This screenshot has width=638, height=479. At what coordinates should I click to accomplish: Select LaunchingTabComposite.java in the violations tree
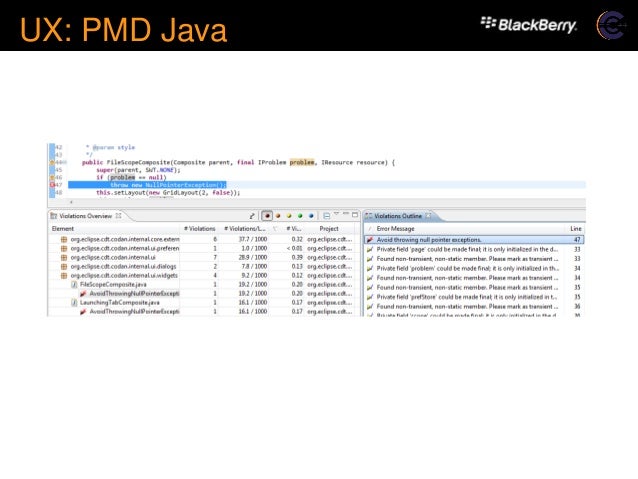coord(120,302)
